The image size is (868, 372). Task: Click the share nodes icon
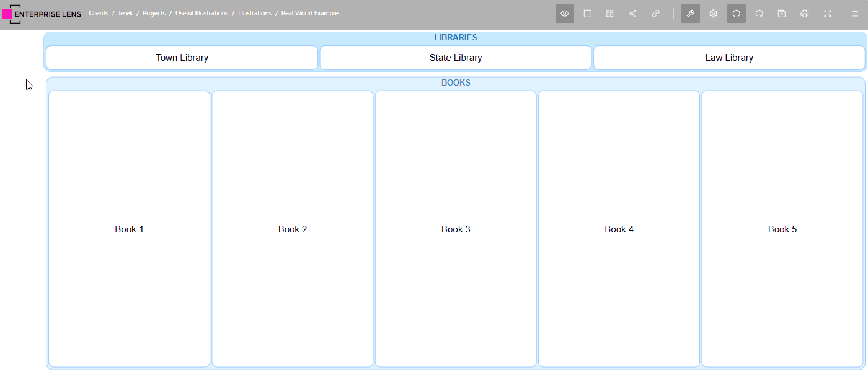click(x=632, y=14)
